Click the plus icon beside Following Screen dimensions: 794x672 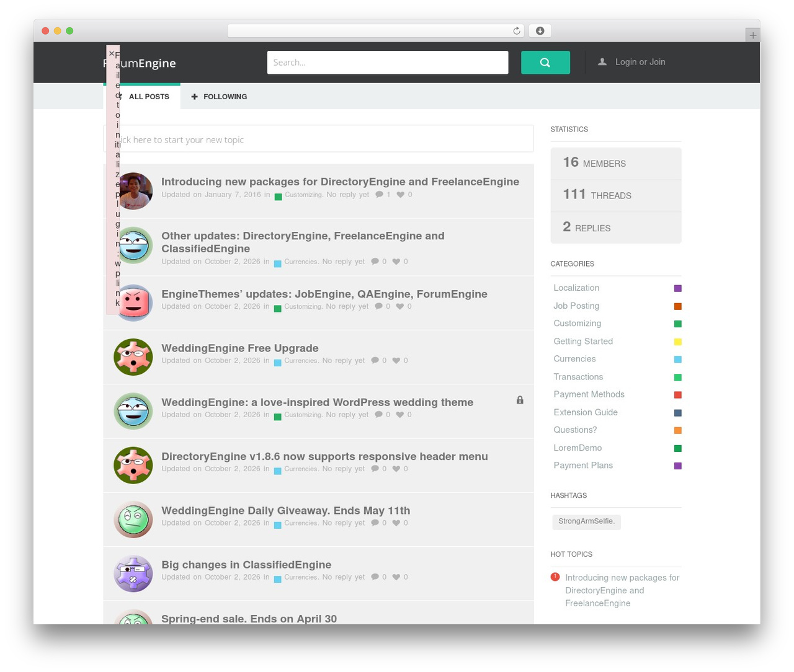[195, 97]
